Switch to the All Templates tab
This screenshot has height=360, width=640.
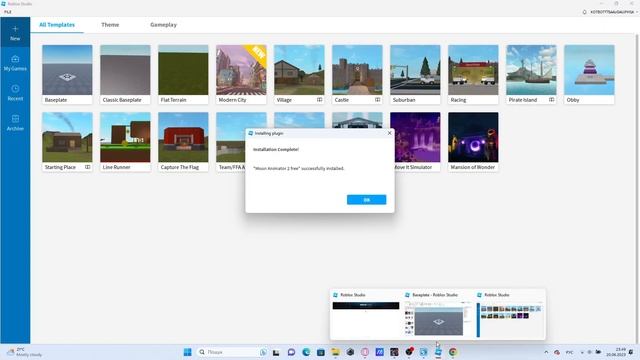click(x=57, y=25)
